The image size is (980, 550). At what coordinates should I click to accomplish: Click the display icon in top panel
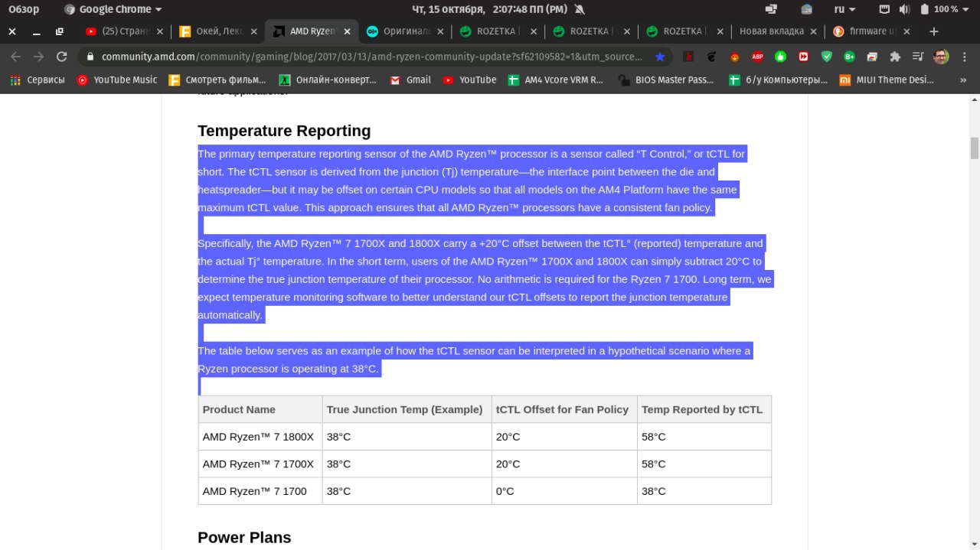[771, 9]
